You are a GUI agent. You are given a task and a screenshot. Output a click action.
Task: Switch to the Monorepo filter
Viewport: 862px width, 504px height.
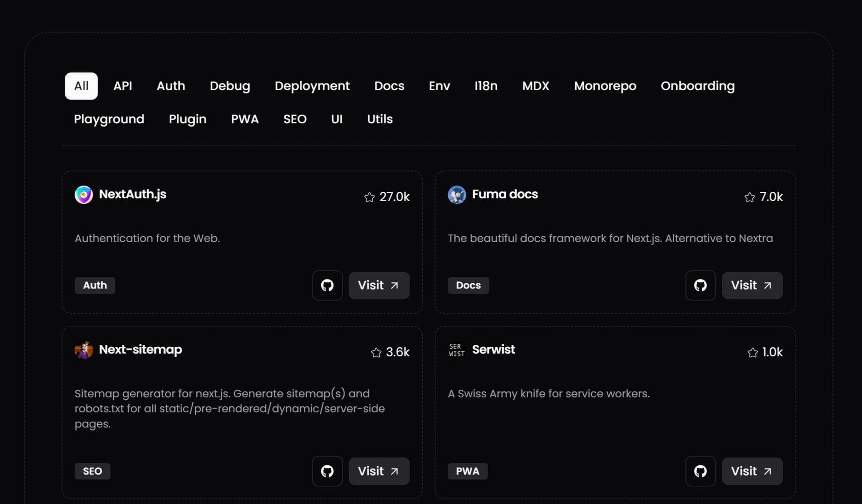coord(605,86)
